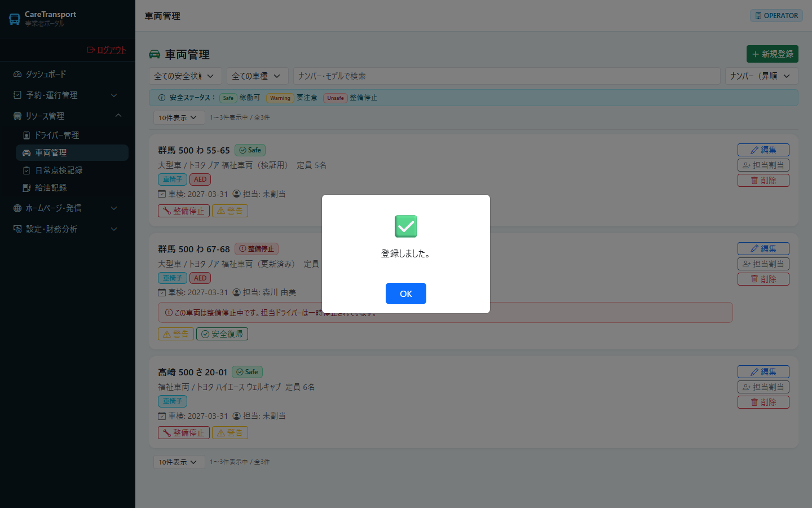Click 新規登録 button
812x508 pixels.
coord(773,54)
